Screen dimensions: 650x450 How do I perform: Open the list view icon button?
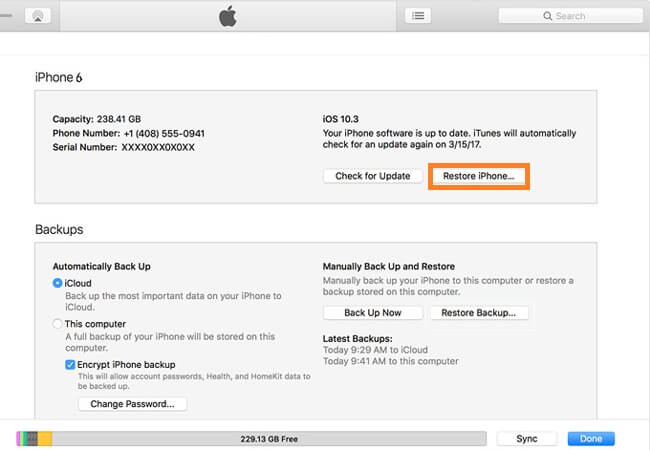coord(418,16)
